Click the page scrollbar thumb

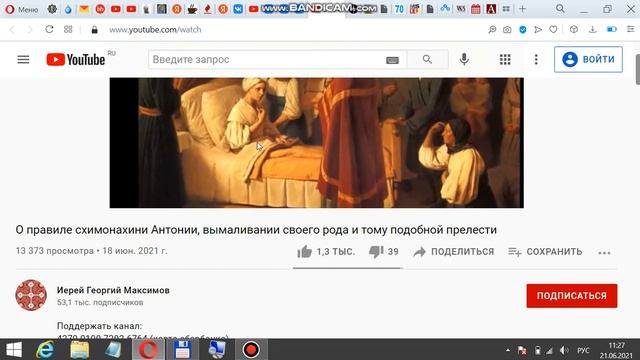[x=637, y=69]
